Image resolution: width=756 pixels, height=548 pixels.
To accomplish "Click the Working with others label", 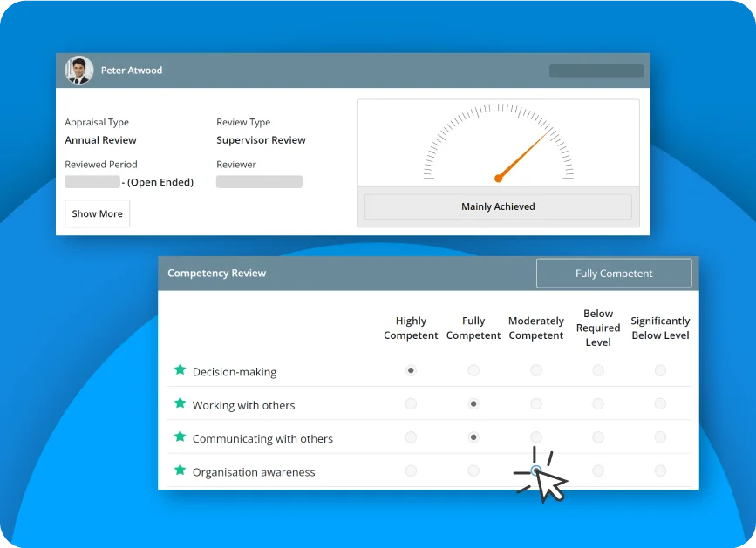I will click(243, 405).
